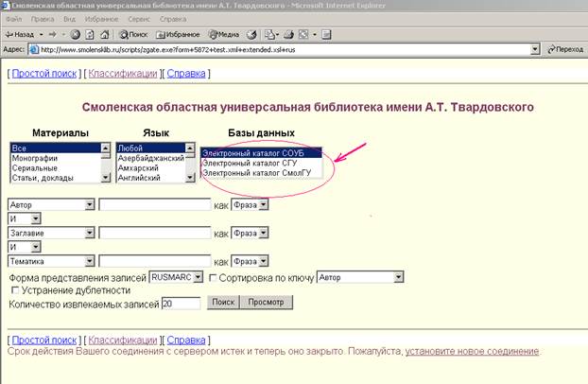Open the top Простой поиск link

pyautogui.click(x=44, y=74)
